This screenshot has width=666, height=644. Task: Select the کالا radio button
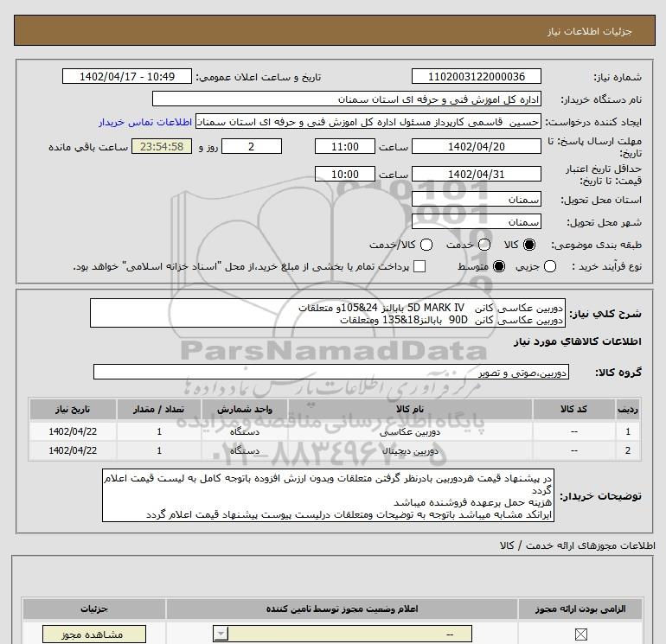click(x=529, y=245)
